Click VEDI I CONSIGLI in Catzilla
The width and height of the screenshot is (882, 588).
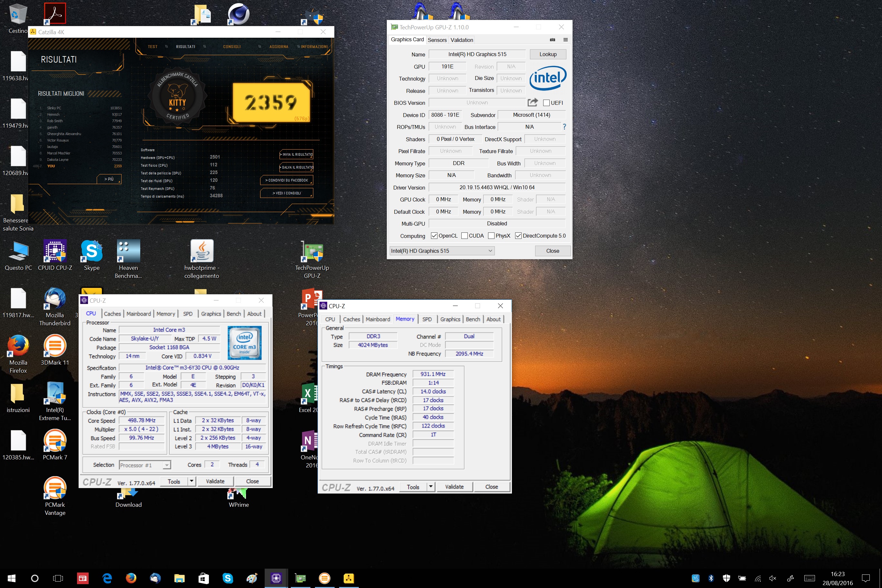coord(287,193)
